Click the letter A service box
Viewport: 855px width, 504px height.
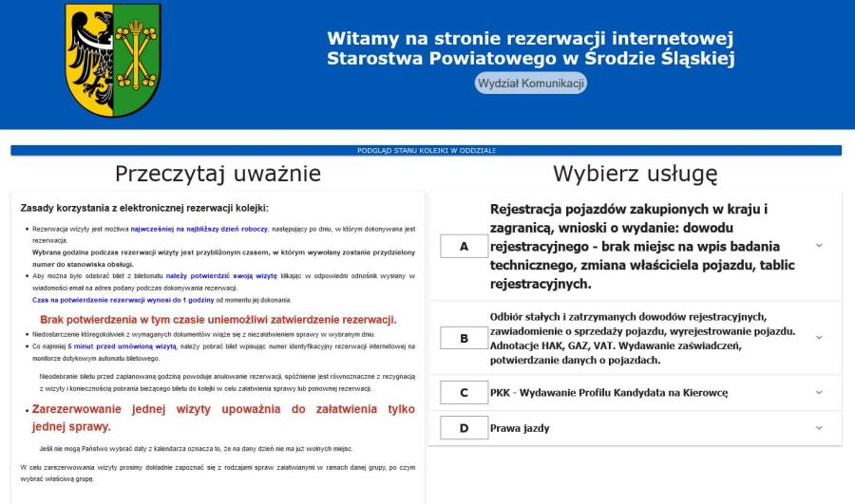[x=464, y=247]
